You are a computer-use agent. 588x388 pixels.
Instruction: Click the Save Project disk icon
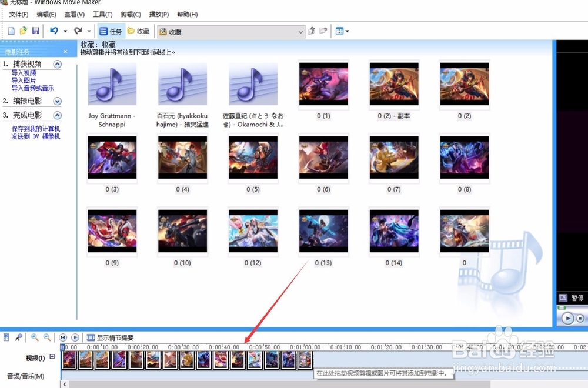click(36, 31)
